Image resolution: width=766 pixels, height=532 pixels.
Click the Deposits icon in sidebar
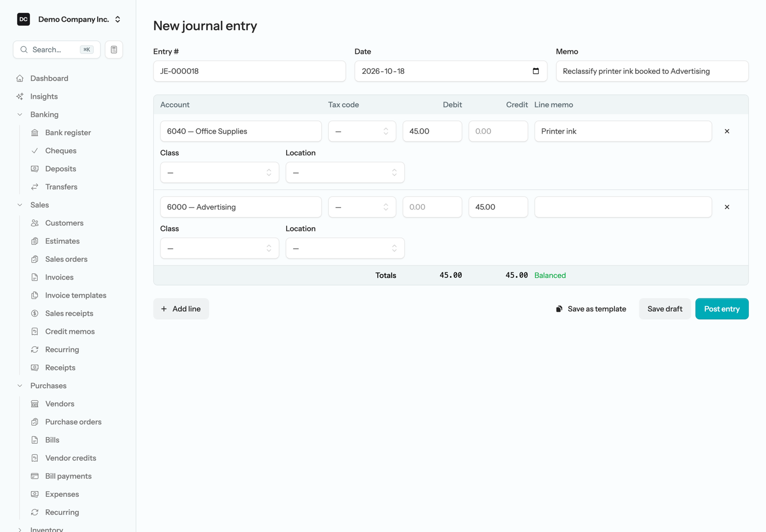(x=35, y=169)
